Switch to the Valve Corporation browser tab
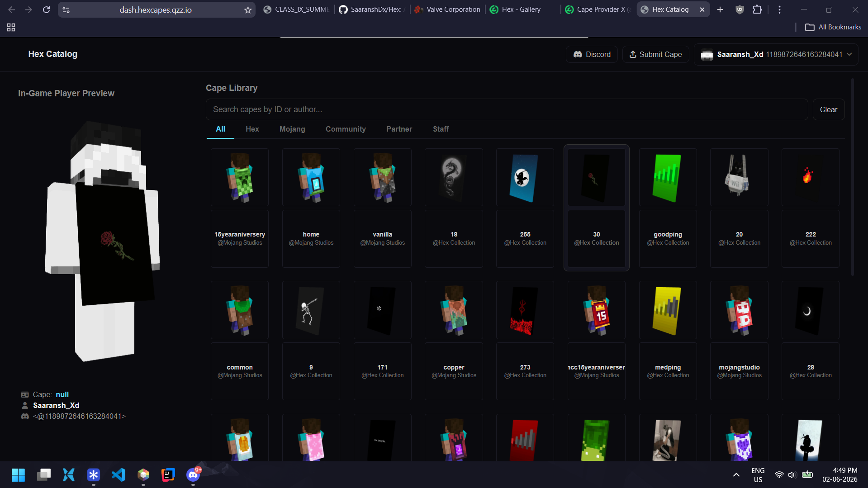This screenshot has width=868, height=488. coord(448,9)
